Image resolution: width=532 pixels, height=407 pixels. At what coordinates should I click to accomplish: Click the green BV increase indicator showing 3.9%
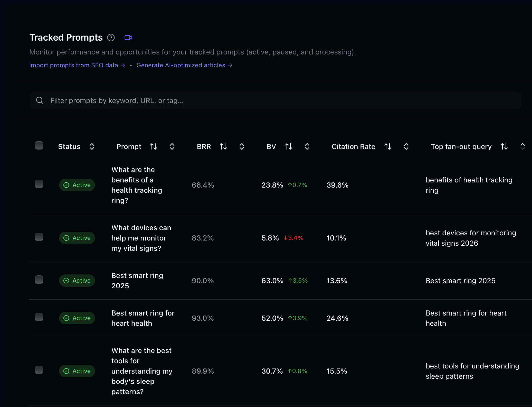[298, 318]
